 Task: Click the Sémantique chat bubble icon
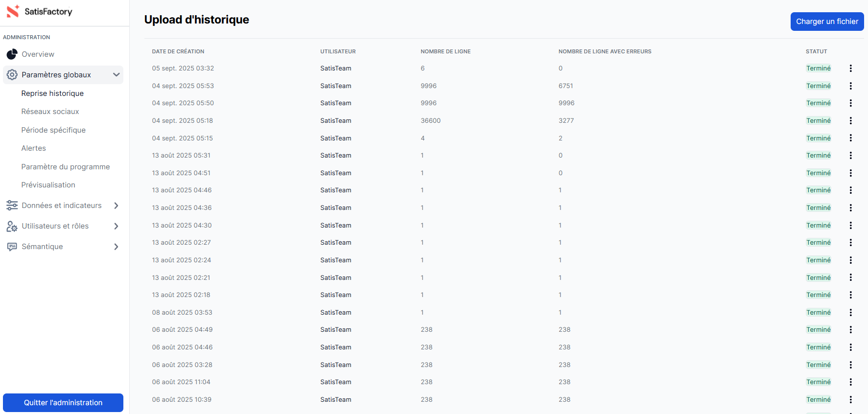(12, 247)
